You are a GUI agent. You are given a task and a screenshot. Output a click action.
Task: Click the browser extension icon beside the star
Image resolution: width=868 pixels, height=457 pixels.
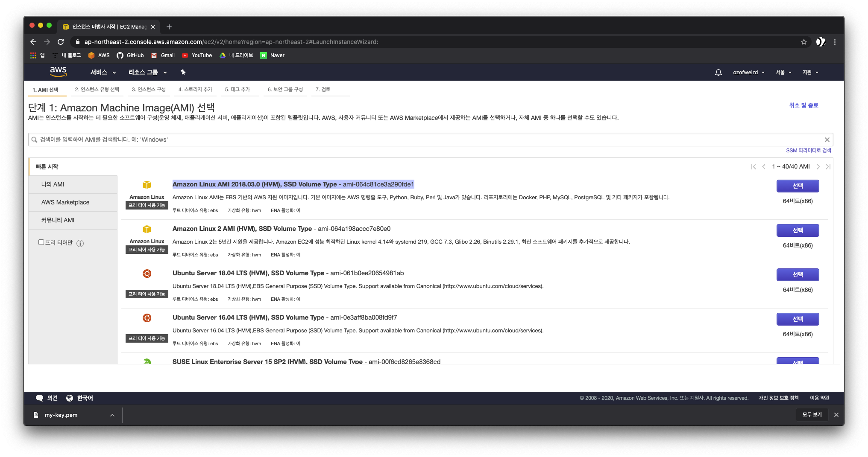click(821, 42)
